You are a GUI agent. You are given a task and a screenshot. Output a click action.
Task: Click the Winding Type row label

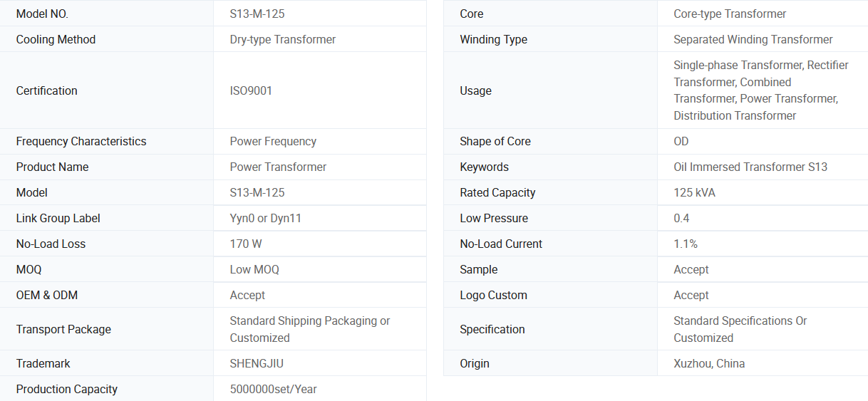pos(493,39)
